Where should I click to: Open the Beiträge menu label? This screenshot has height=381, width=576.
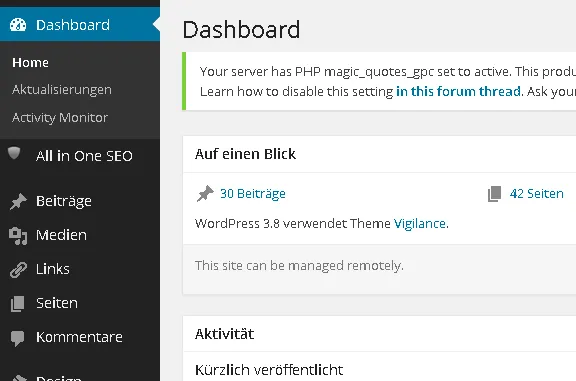click(64, 201)
